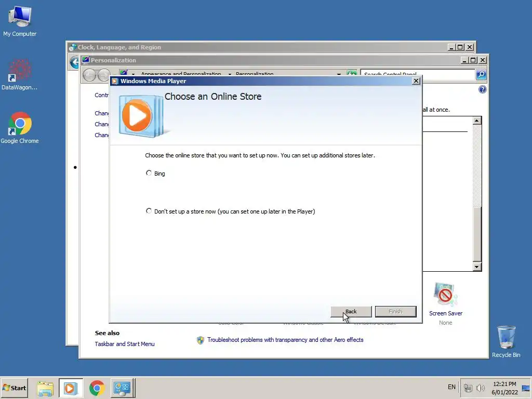Open the DataWagon desktop shortcut
The image size is (532, 399).
[x=20, y=75]
